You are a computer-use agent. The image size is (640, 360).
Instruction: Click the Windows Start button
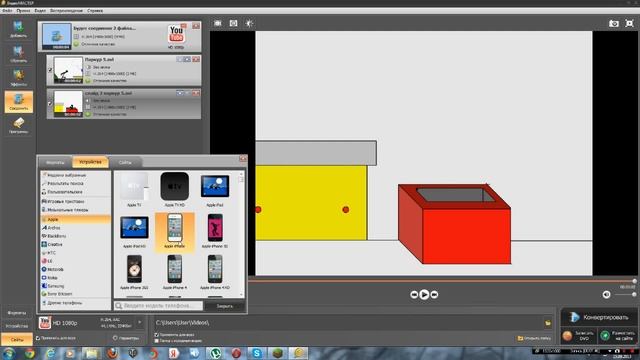pyautogui.click(x=9, y=353)
